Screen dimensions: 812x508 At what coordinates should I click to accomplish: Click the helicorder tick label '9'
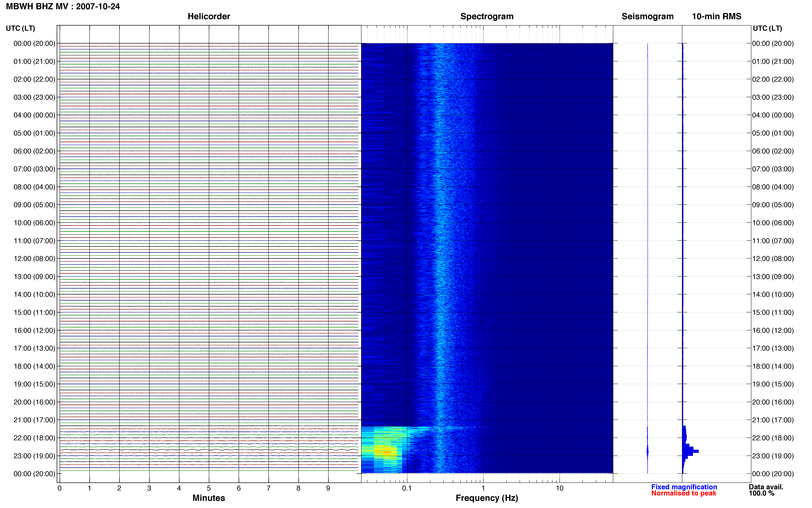328,488
